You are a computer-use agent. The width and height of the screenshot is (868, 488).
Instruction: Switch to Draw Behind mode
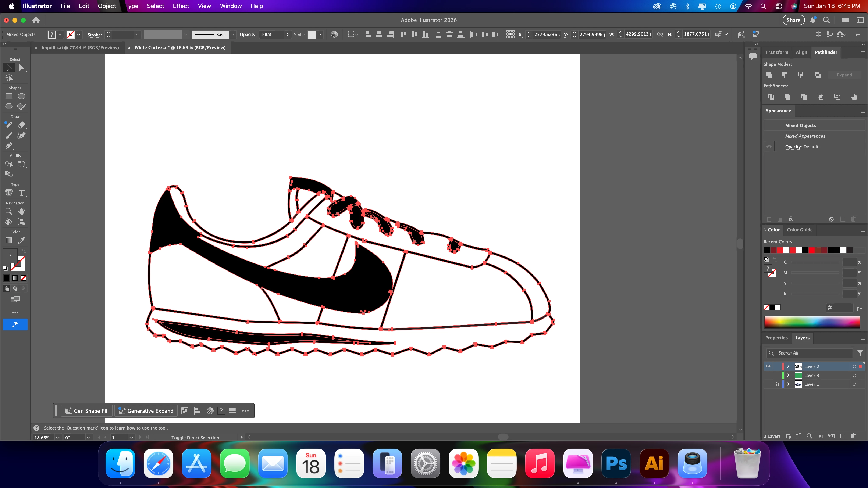click(15, 289)
